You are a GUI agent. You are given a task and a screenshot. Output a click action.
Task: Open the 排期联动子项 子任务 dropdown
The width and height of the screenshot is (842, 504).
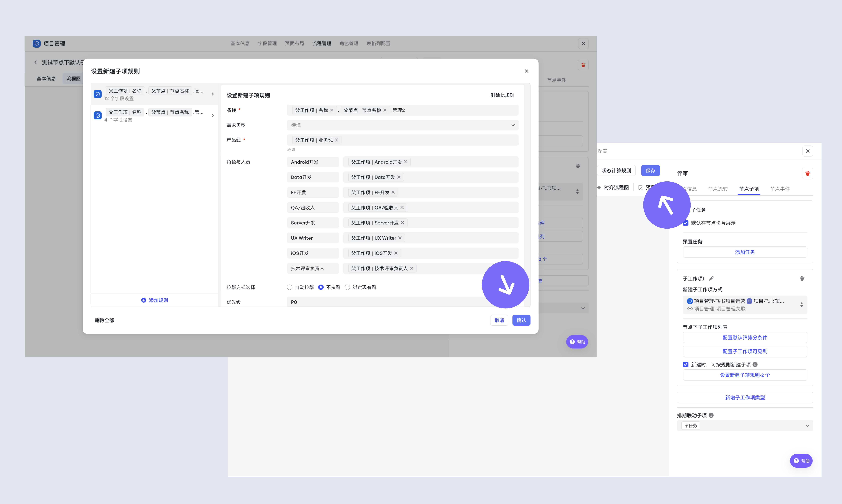click(745, 426)
